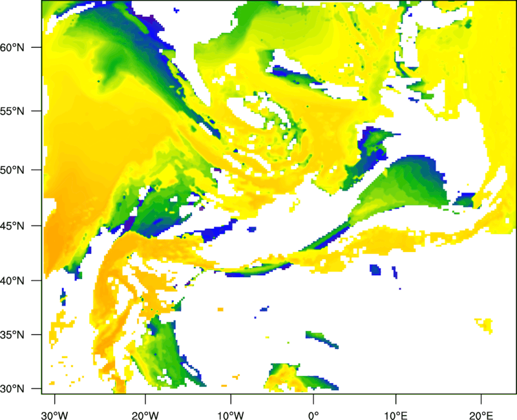Click the 10°E longitude label
The image size is (517, 420).
click(396, 415)
